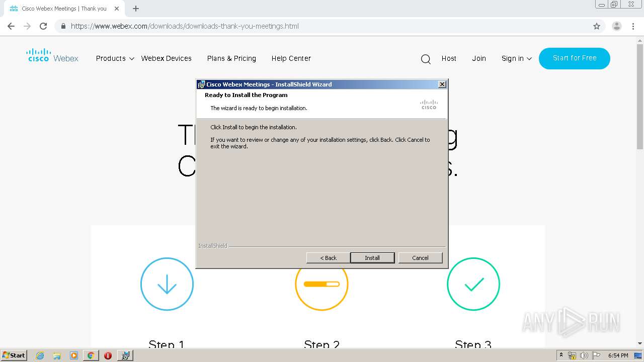Open the Chrome three-dot menu
This screenshot has height=362, width=644.
click(633, 26)
